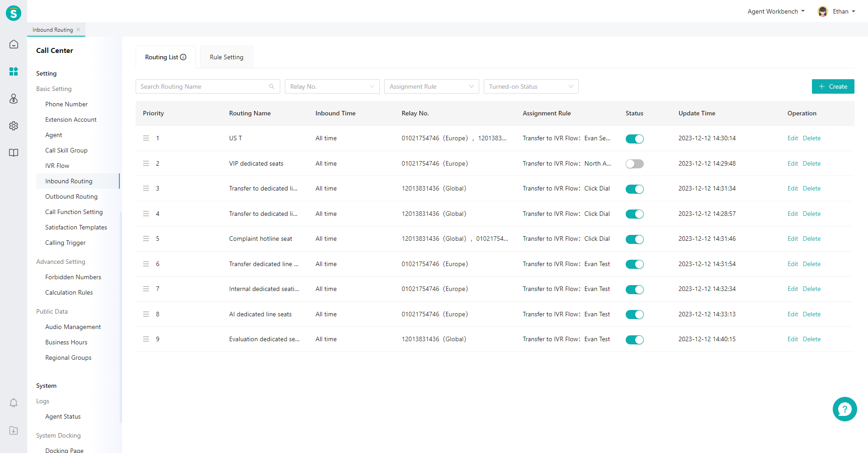Delete the Internal dedicated seating routing
The image size is (868, 453).
[811, 289]
